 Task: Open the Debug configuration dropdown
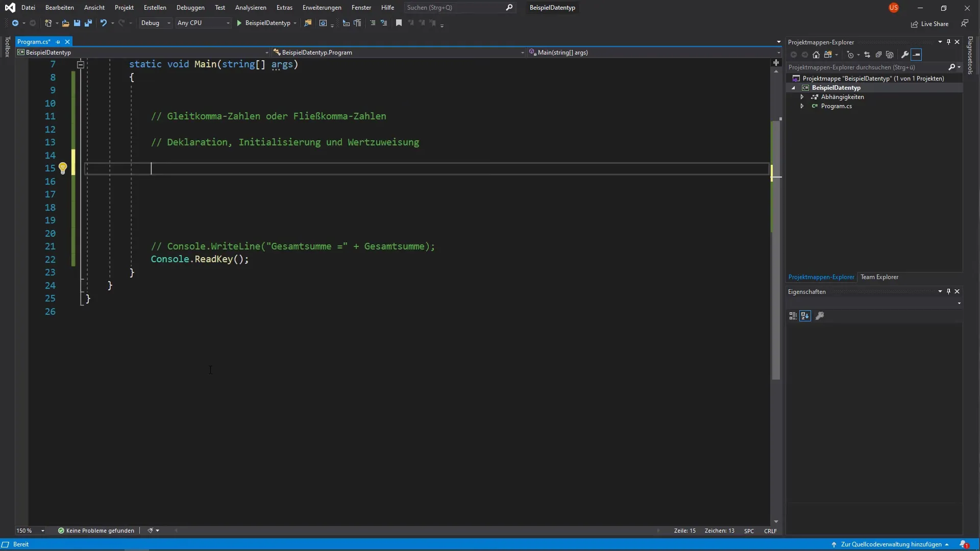pyautogui.click(x=156, y=23)
